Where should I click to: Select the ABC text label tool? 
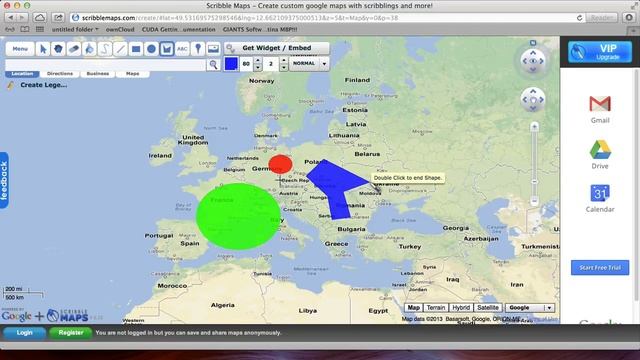tap(182, 49)
